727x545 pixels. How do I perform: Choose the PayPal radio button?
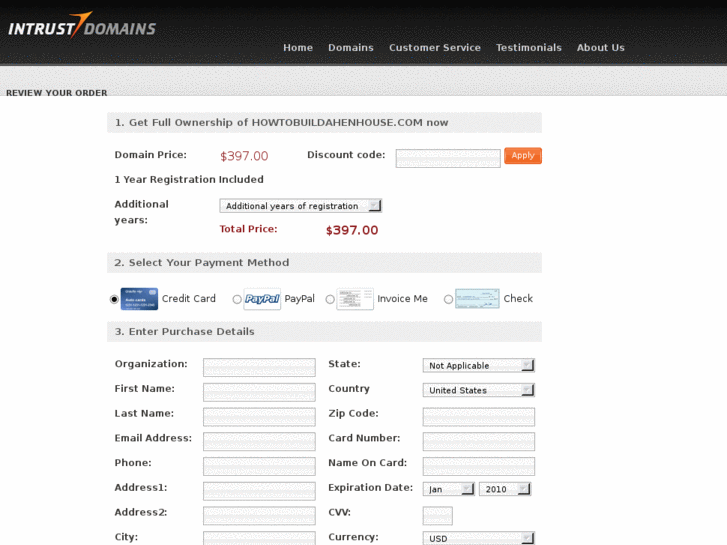click(x=237, y=299)
